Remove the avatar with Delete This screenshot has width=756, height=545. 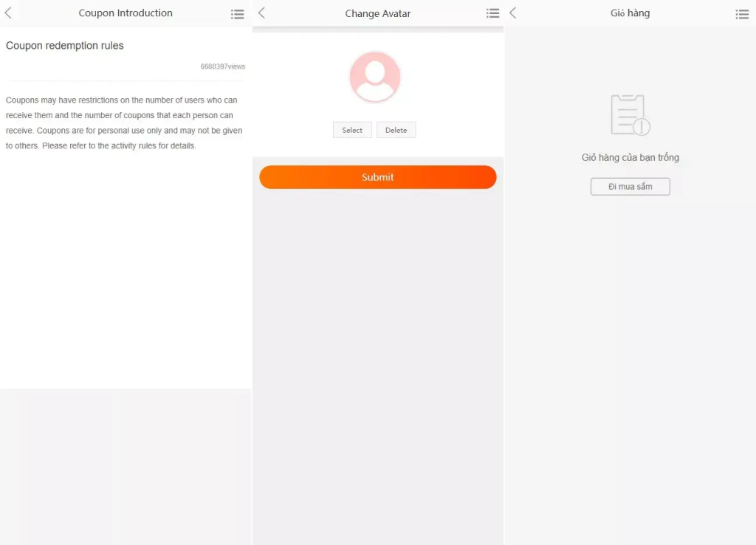point(396,130)
